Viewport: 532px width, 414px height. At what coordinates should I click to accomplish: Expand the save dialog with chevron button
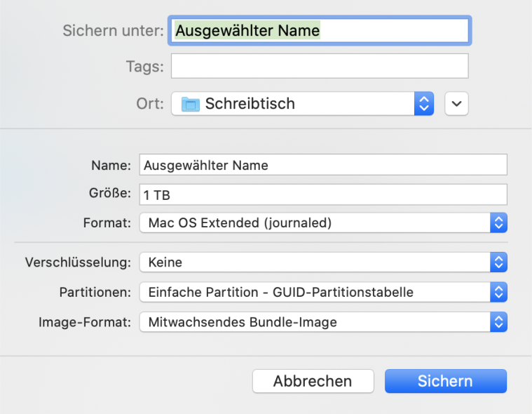[x=457, y=104]
